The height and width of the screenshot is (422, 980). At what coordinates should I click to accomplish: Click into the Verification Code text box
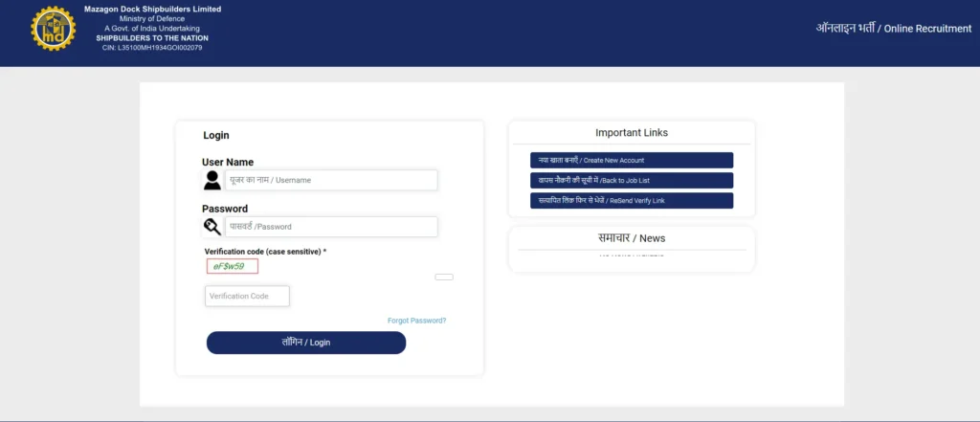[247, 297]
